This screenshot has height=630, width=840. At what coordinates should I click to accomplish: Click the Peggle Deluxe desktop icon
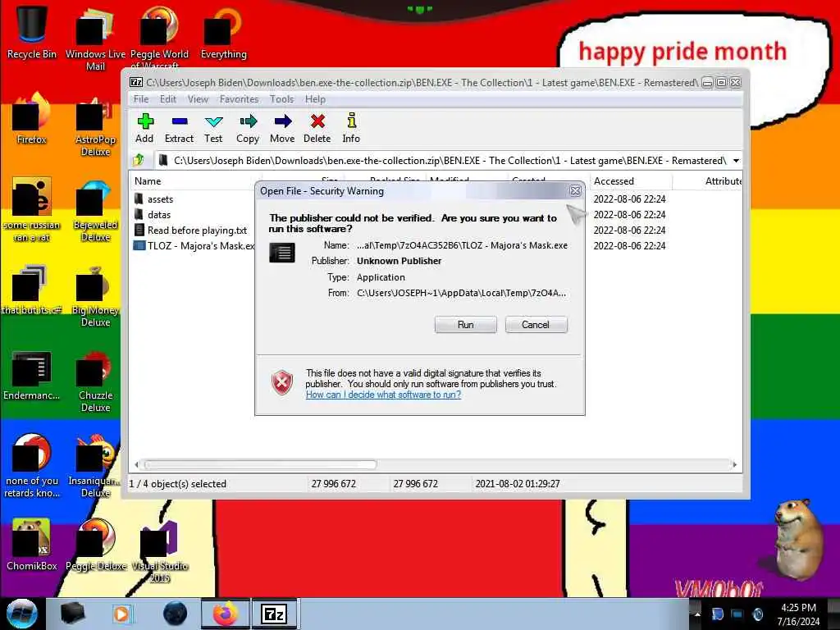(x=95, y=544)
